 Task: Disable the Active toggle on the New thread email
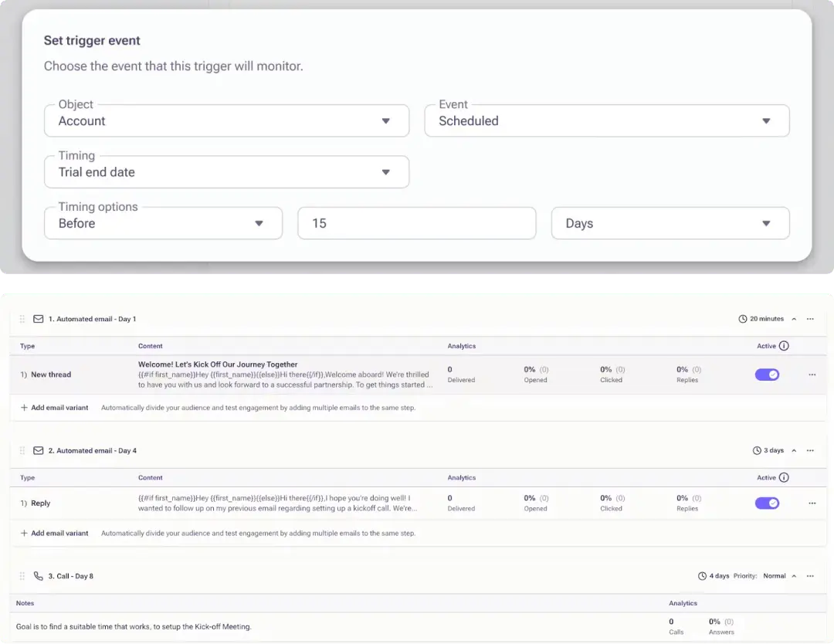(x=767, y=375)
